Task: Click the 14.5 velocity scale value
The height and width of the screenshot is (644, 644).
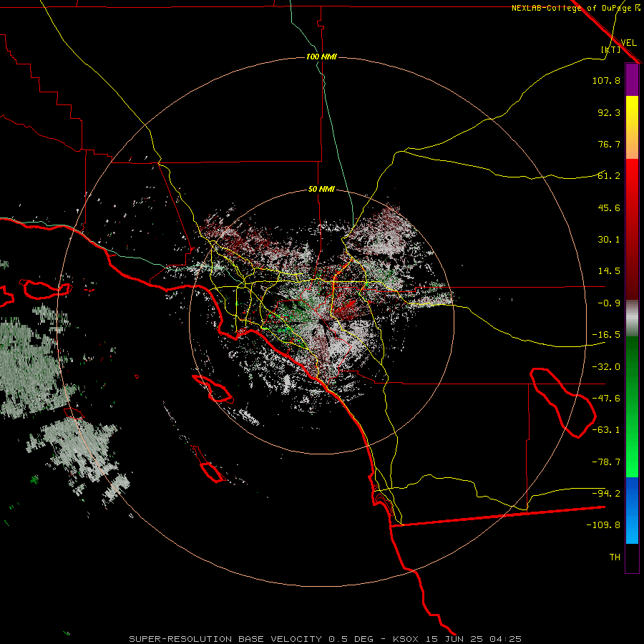Action: point(609,271)
